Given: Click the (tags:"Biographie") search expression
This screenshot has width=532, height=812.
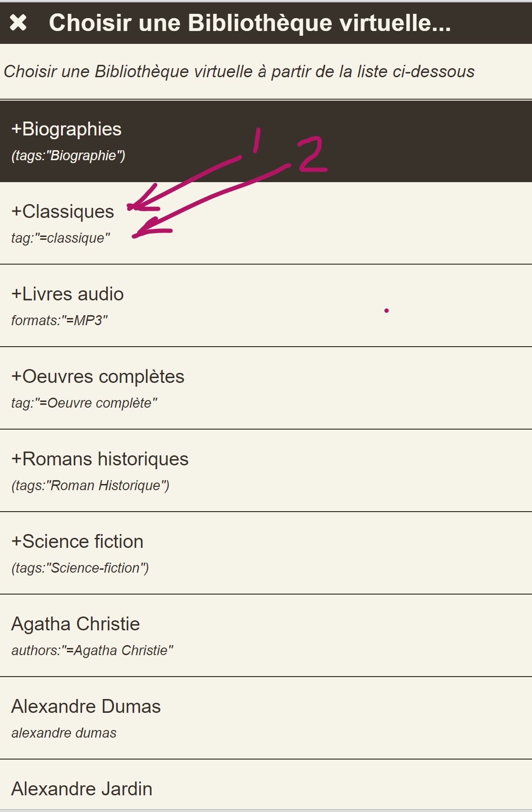Looking at the screenshot, I should pyautogui.click(x=68, y=155).
